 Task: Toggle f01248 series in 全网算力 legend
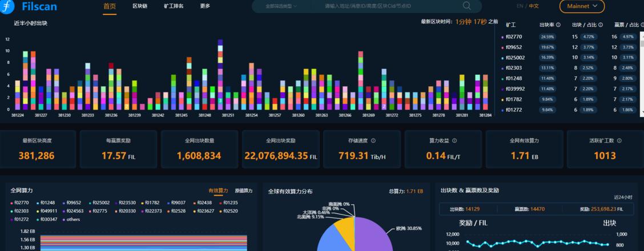pyautogui.click(x=46, y=203)
